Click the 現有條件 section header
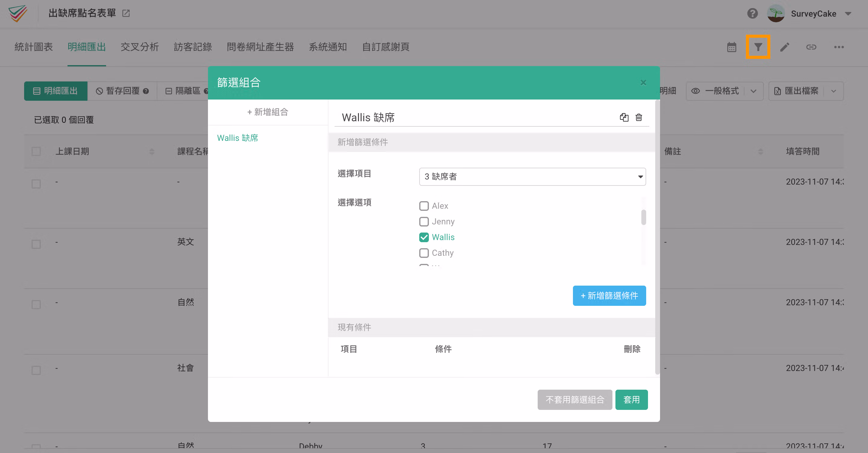 click(491, 327)
